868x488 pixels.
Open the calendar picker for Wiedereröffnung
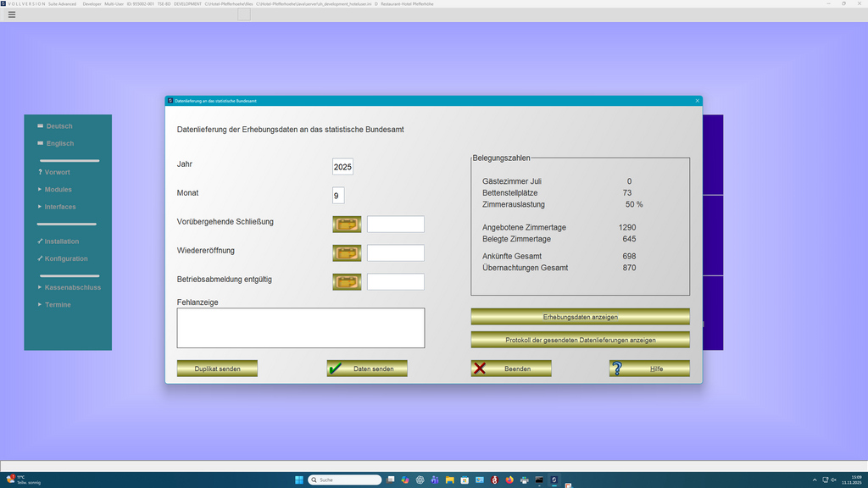click(x=347, y=252)
